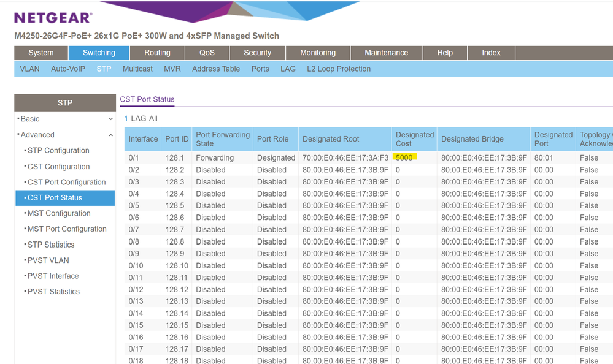613x364 pixels.
Task: Sort by the Port Role column header
Action: tap(272, 139)
